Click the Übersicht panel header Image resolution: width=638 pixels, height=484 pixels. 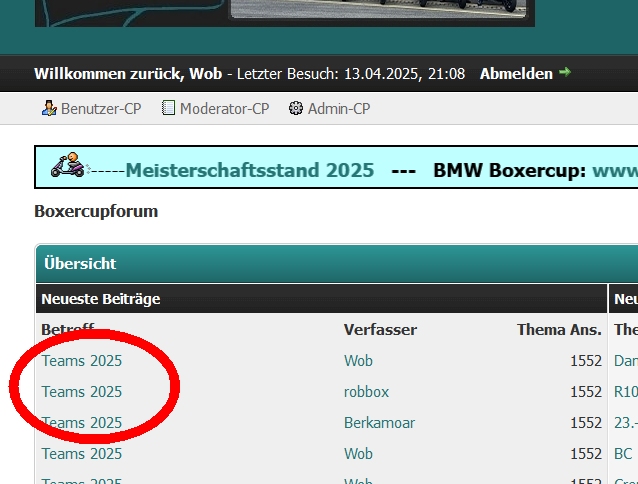click(x=81, y=264)
